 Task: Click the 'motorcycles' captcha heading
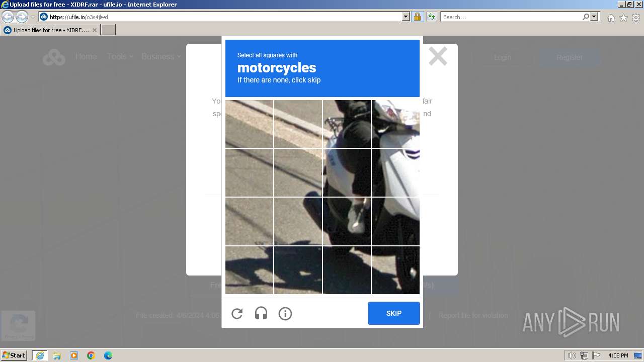(x=277, y=67)
